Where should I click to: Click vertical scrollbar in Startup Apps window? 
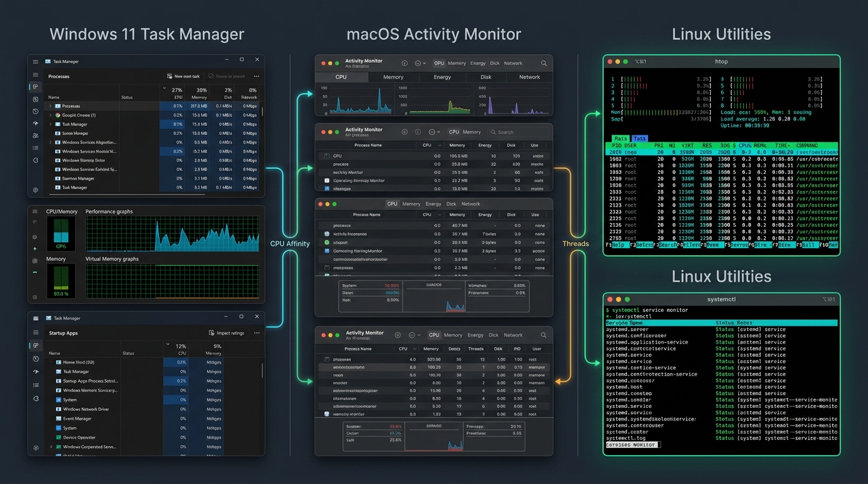[262, 371]
